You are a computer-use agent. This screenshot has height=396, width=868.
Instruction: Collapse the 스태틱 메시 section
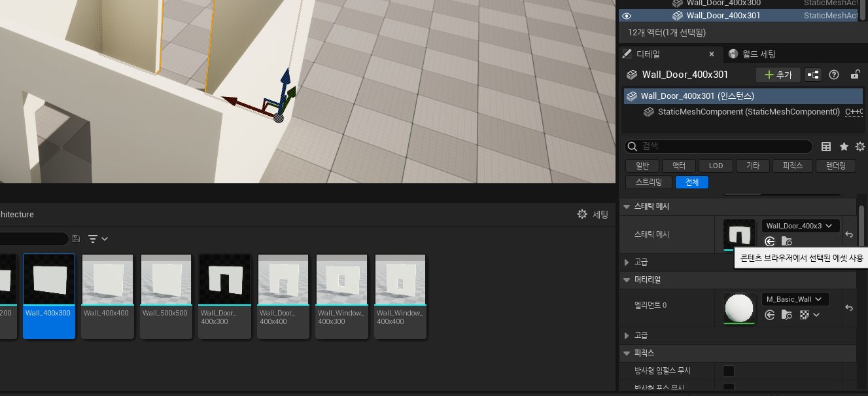click(627, 206)
